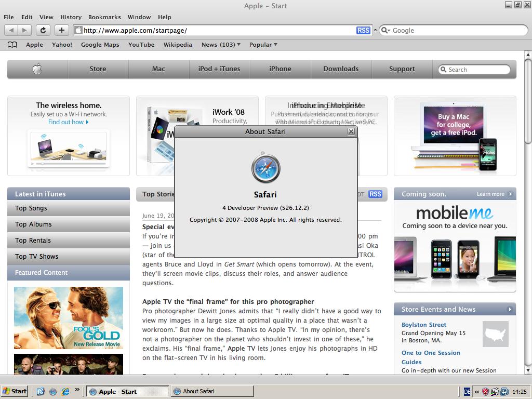This screenshot has width=532, height=399.
Task: Open the Bookmarks menu
Action: point(104,17)
